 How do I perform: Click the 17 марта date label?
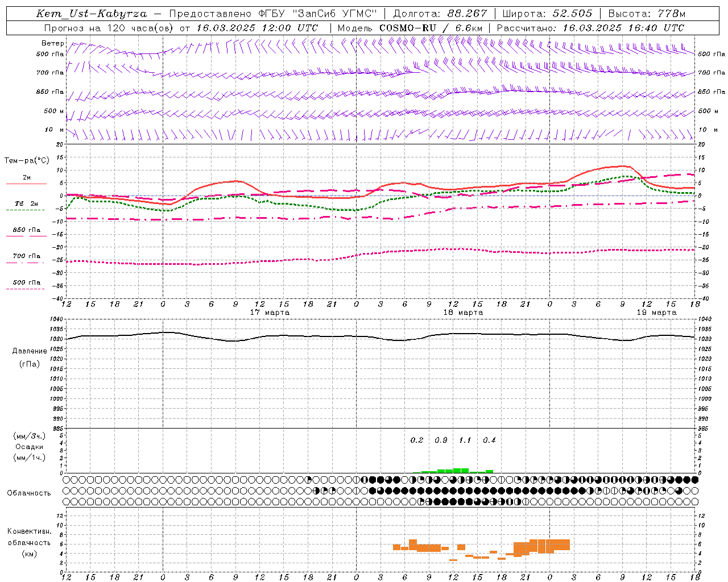(x=270, y=313)
